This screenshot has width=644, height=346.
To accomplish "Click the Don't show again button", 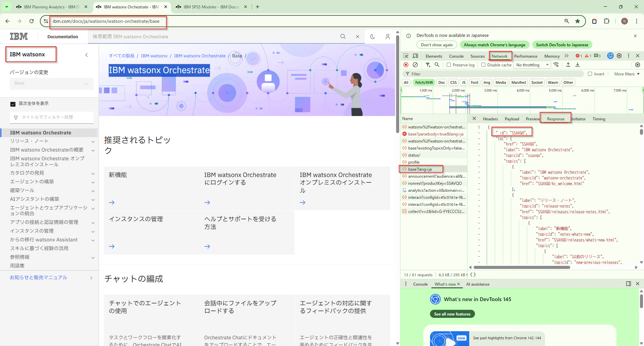I will (437, 45).
